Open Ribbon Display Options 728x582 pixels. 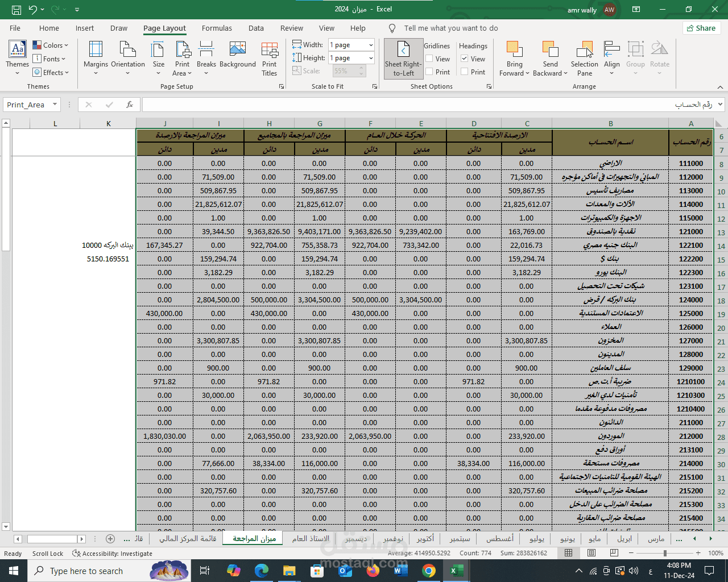coord(636,9)
